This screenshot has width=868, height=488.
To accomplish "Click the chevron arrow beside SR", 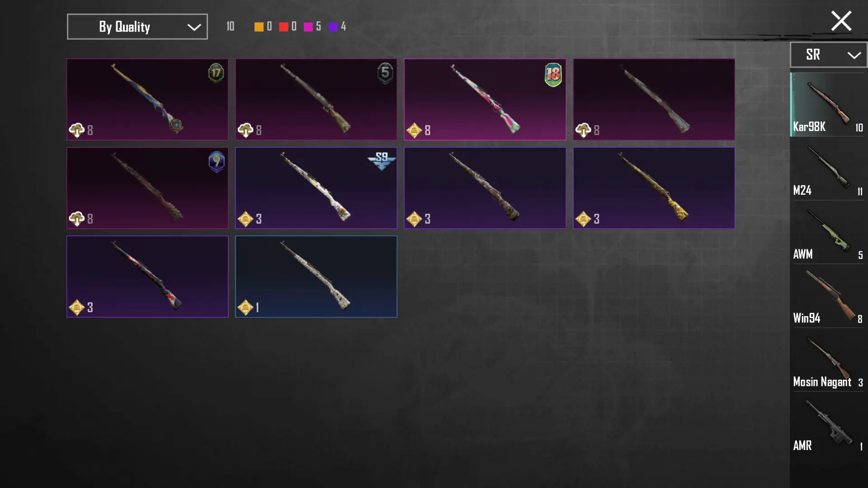I will [854, 55].
